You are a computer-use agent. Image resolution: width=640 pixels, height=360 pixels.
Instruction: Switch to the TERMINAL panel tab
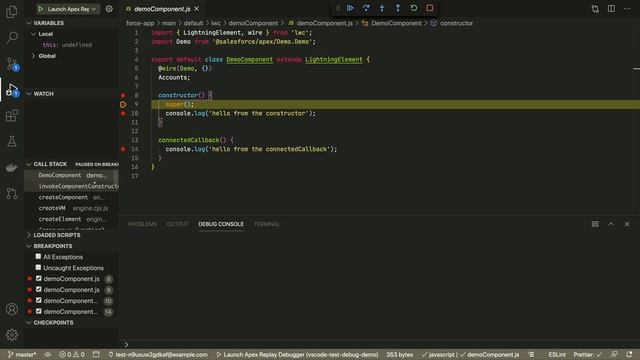pos(267,224)
